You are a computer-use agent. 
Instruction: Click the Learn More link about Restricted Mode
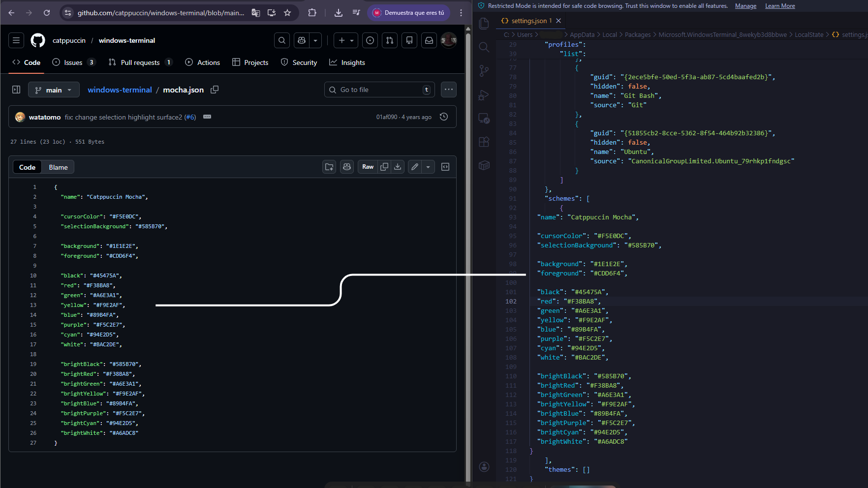coord(779,6)
